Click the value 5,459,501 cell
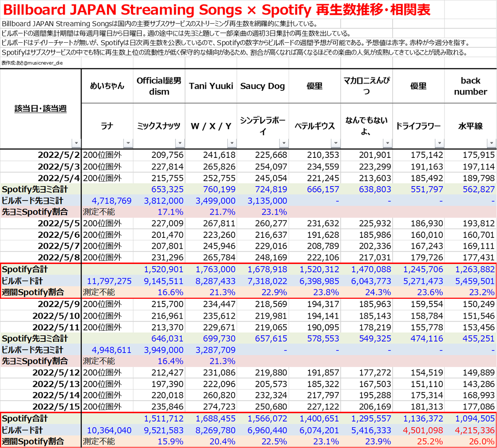The width and height of the screenshot is (497, 448). [470, 281]
